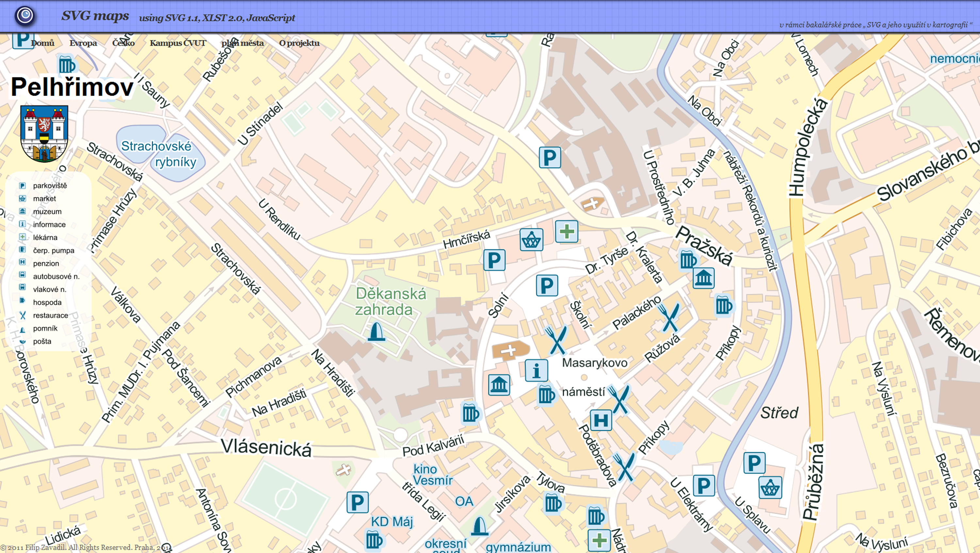980x553 pixels.
Task: Click the parking icon beside U Prostředního
Action: [550, 157]
